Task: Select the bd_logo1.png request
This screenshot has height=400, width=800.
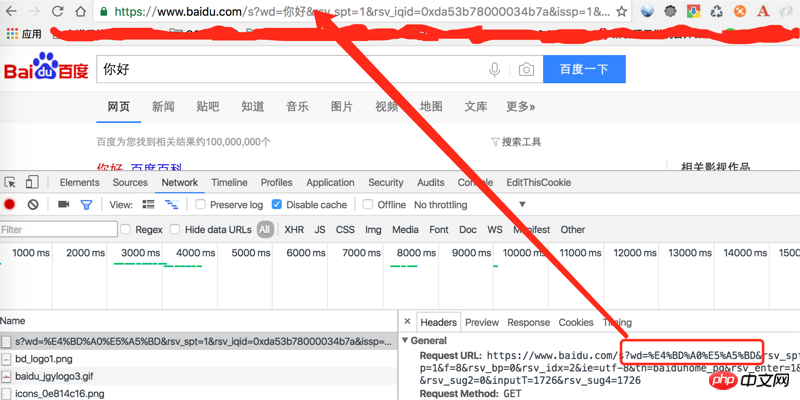Action: tap(198, 359)
